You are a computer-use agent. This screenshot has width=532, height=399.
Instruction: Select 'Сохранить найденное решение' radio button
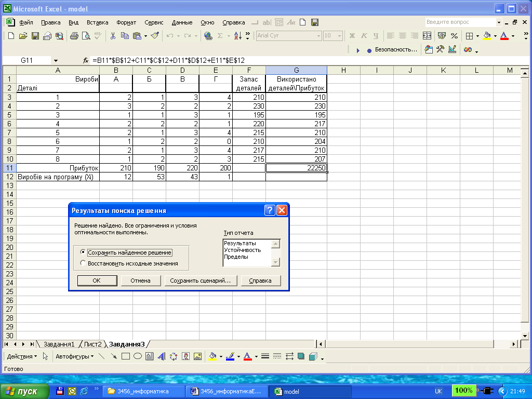(x=83, y=252)
